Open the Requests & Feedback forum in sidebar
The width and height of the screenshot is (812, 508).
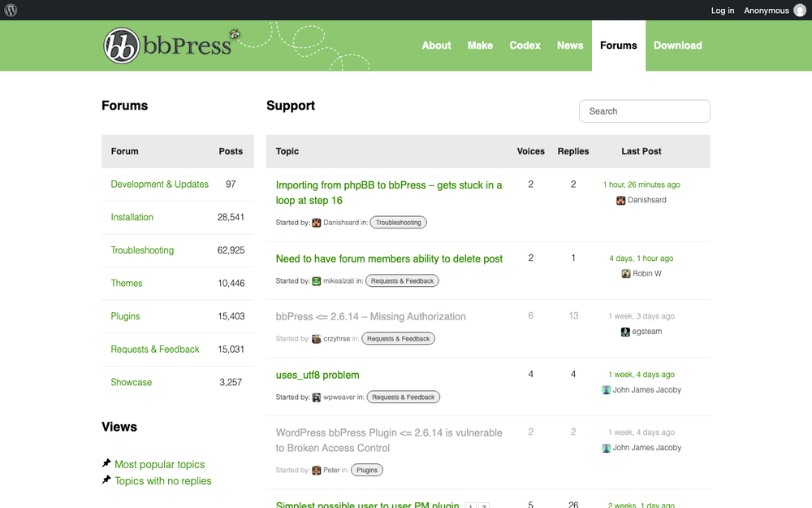[155, 350]
